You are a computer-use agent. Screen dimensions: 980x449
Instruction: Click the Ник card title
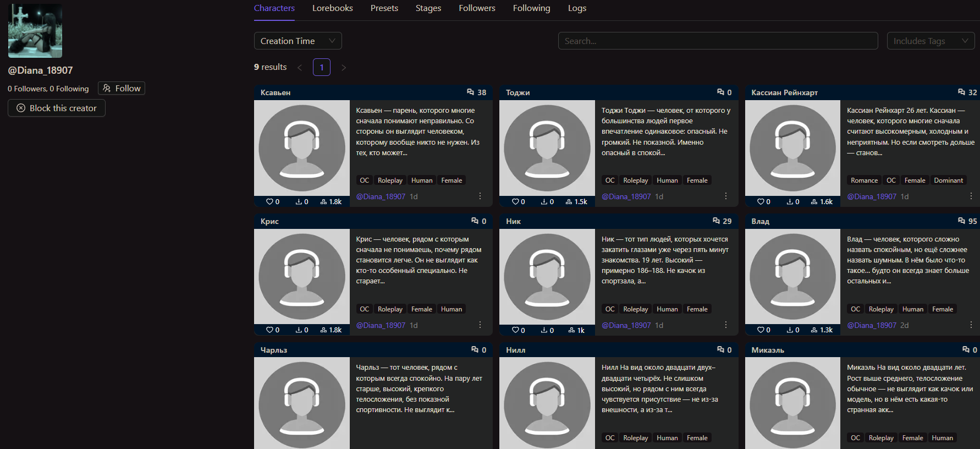[514, 221]
